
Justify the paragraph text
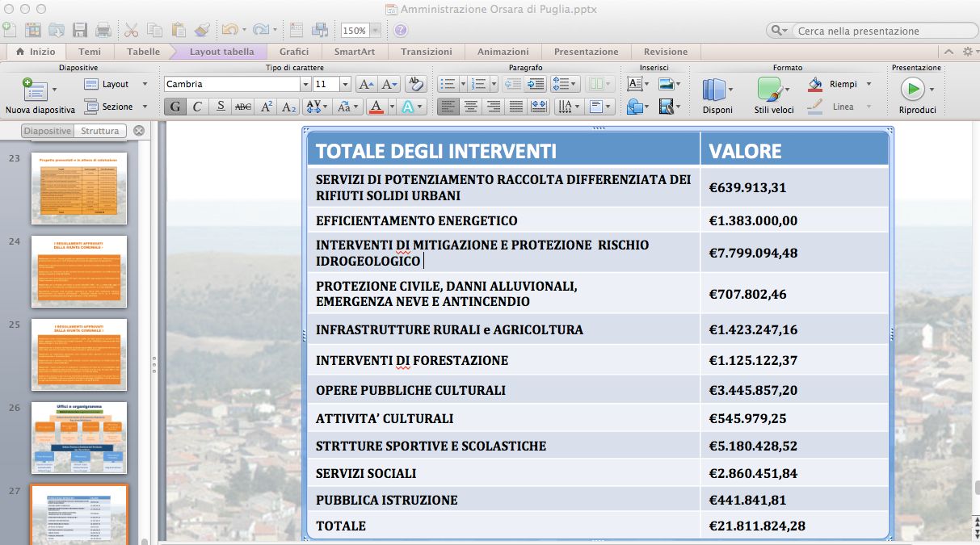click(x=516, y=107)
